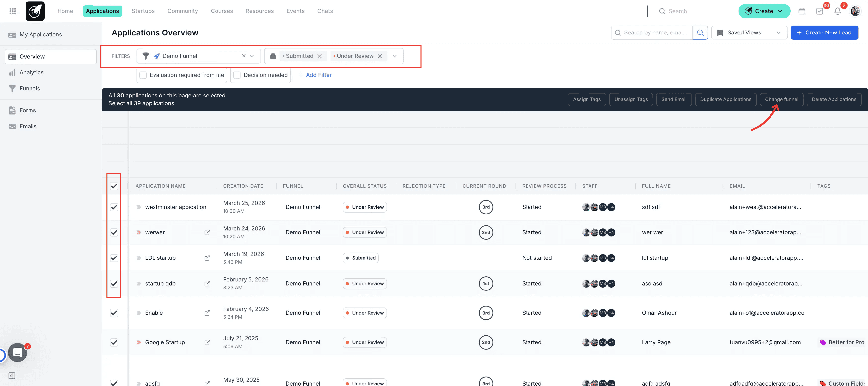The height and width of the screenshot is (386, 868).
Task: Collapse the left sidebar
Action: [x=12, y=376]
